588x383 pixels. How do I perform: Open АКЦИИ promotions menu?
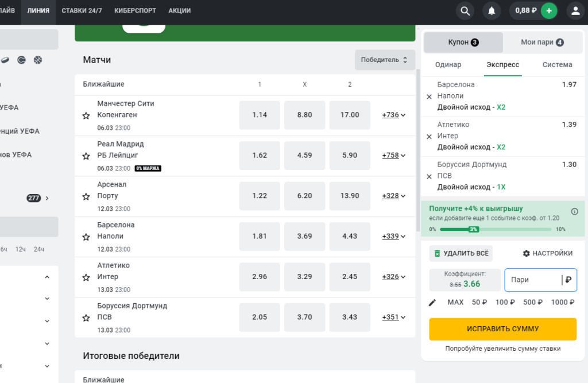pyautogui.click(x=180, y=11)
